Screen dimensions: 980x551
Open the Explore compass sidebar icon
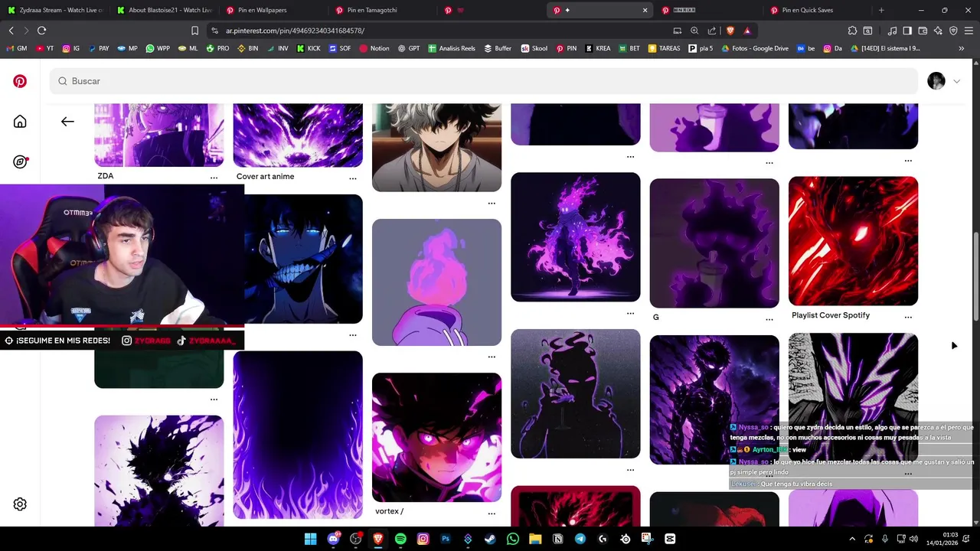pos(21,161)
